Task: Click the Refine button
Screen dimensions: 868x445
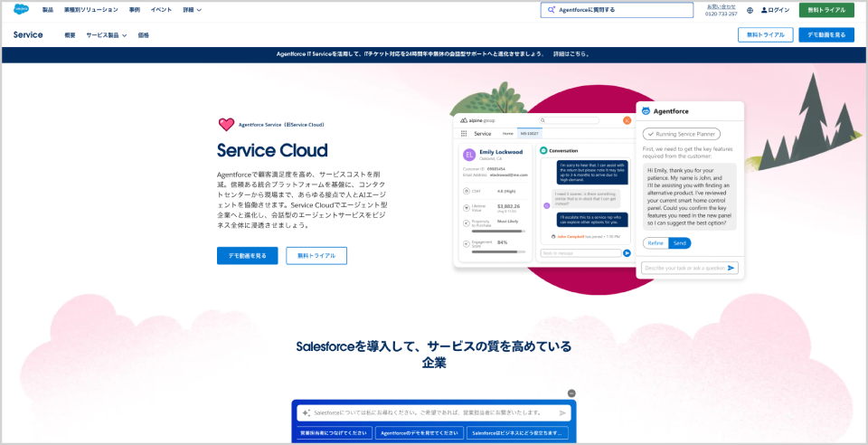Action: 656,243
